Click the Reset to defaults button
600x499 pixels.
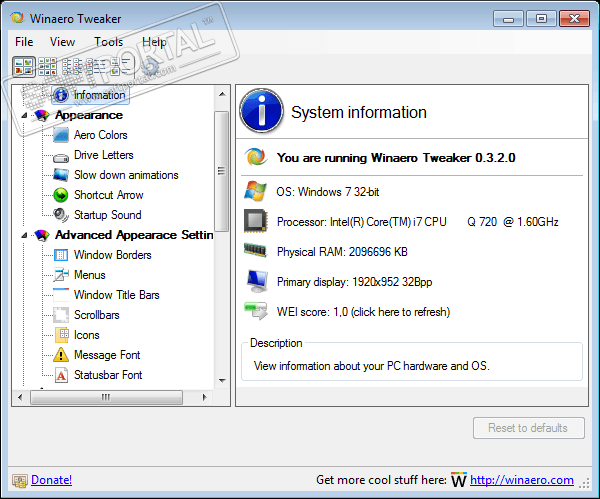(528, 428)
